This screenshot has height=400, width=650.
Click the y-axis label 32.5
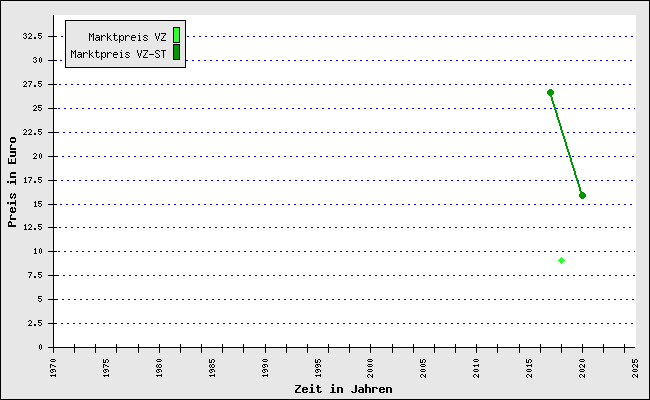(x=32, y=36)
